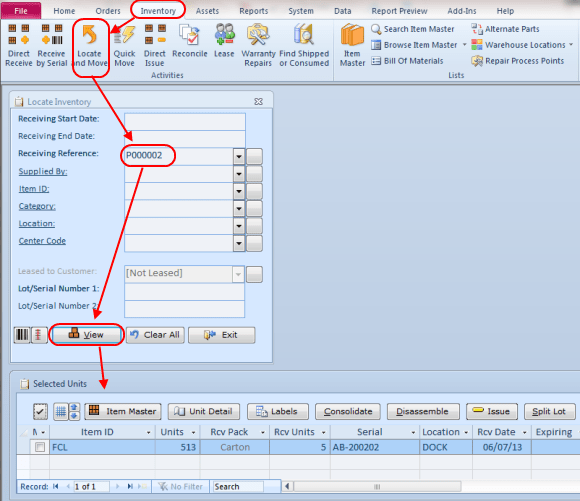Open Find Shipped or Consumed
Screen dimensions: 580x501
coord(304,45)
